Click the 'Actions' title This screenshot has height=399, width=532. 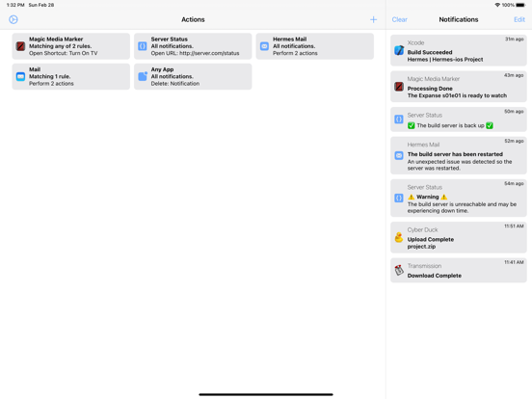(x=193, y=19)
